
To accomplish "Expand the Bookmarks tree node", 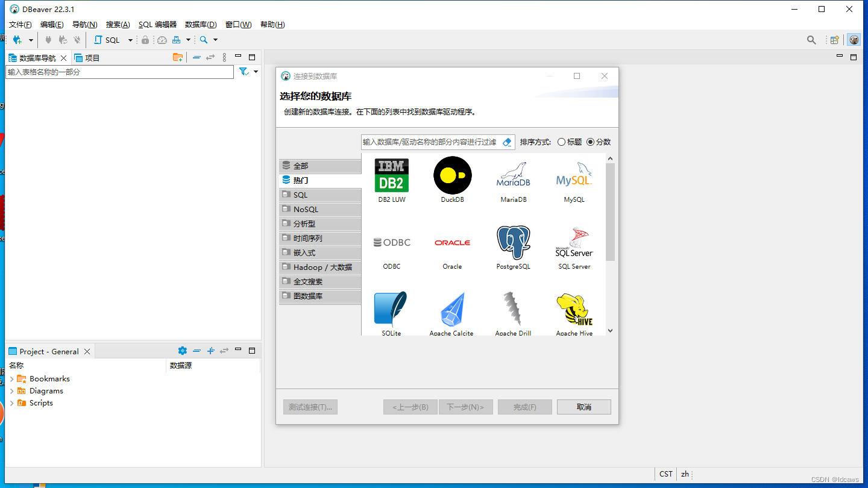I will click(11, 379).
